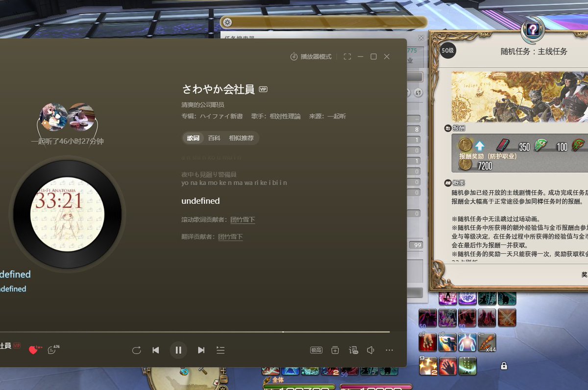This screenshot has width=588, height=390.
Task: Click the volume speaker icon
Action: click(371, 350)
